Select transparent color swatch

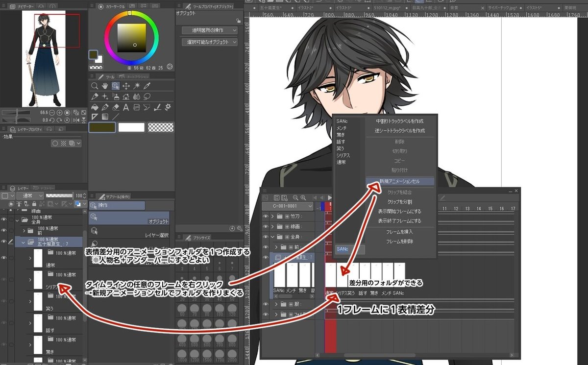click(161, 127)
